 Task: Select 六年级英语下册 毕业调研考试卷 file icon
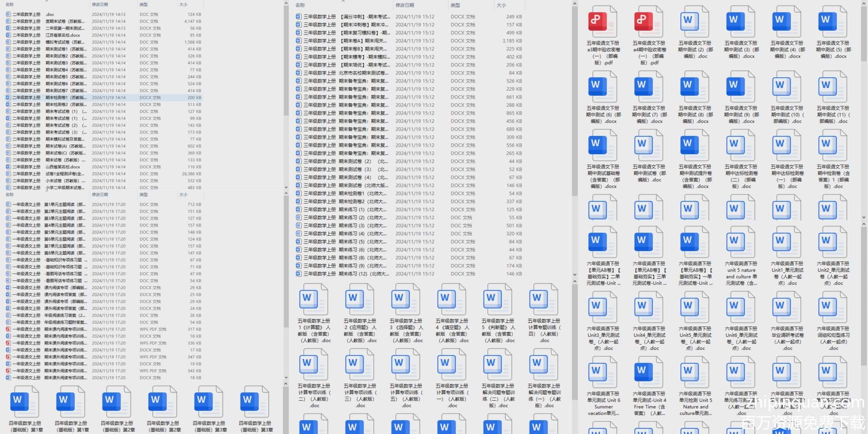click(786, 307)
